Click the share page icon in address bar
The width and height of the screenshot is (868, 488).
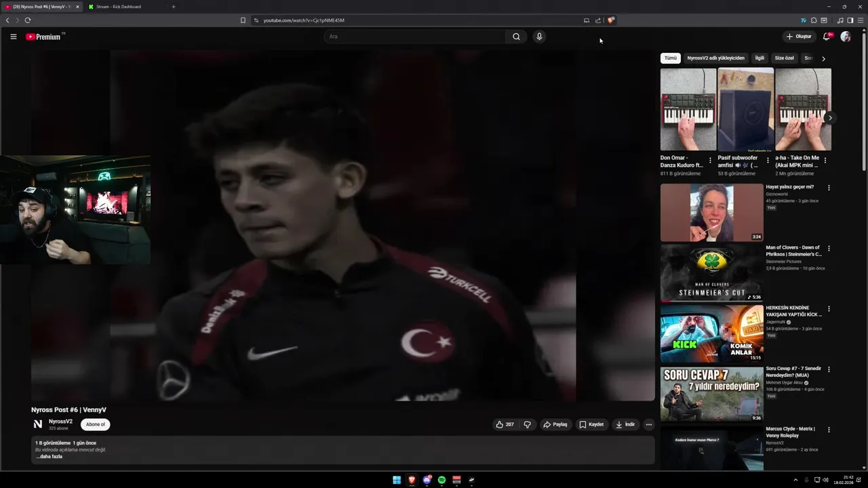tap(598, 20)
